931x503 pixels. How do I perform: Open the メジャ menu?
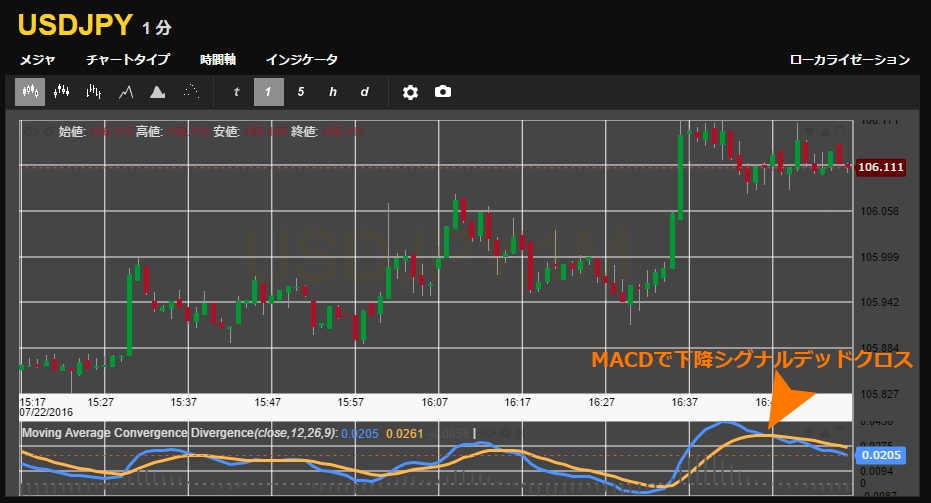point(37,59)
